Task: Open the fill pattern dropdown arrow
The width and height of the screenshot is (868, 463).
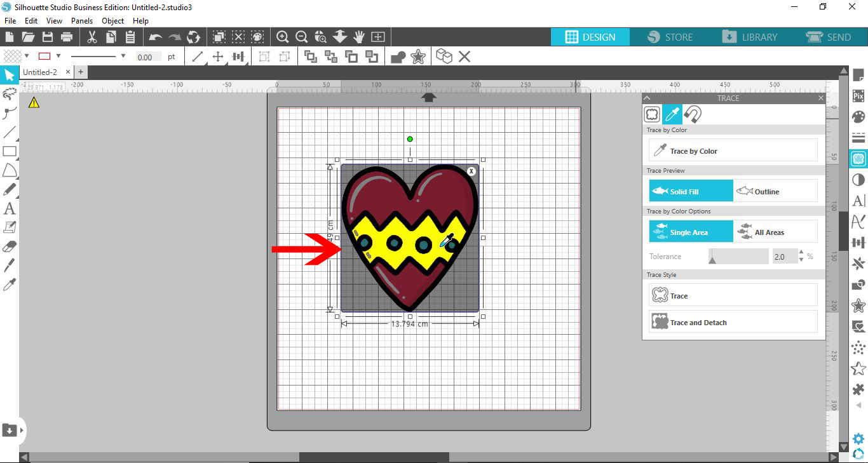Action: 27,56
